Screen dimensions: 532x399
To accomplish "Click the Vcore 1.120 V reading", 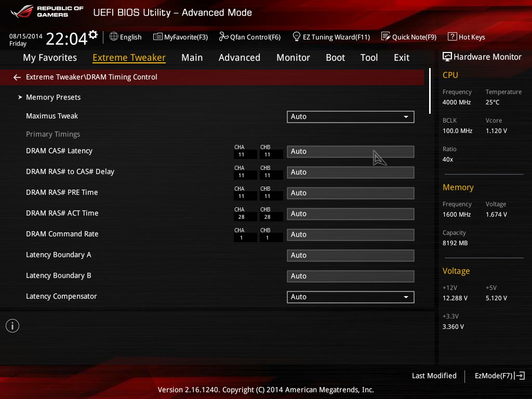I will coord(496,131).
